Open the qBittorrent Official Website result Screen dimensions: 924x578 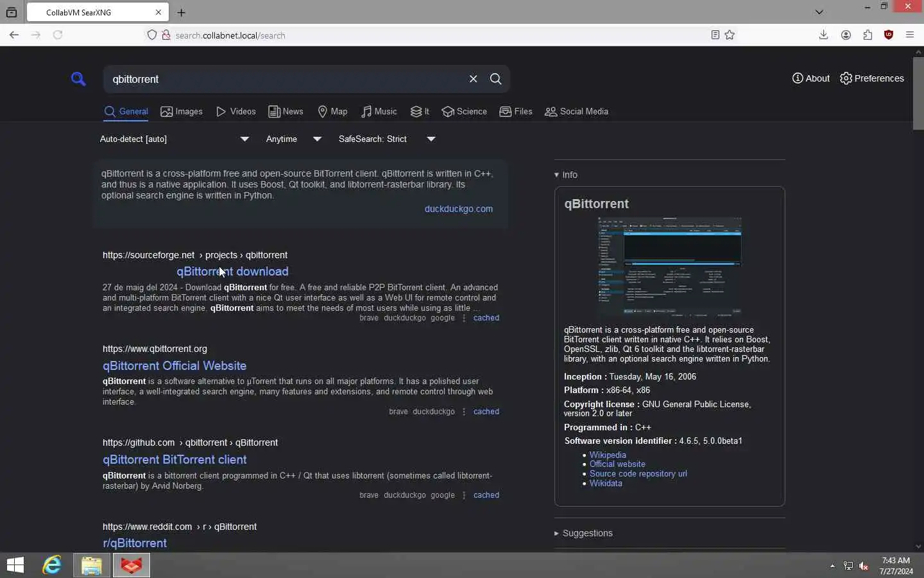175,365
